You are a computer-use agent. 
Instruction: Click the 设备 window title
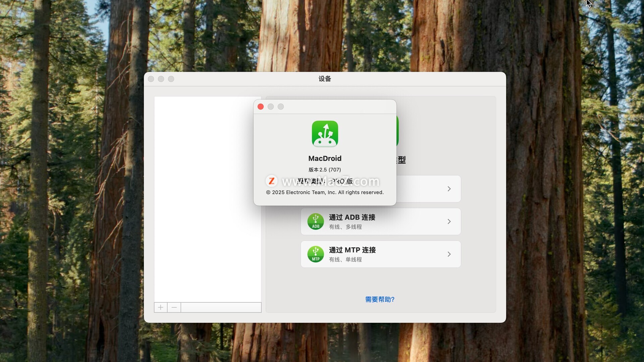(325, 79)
